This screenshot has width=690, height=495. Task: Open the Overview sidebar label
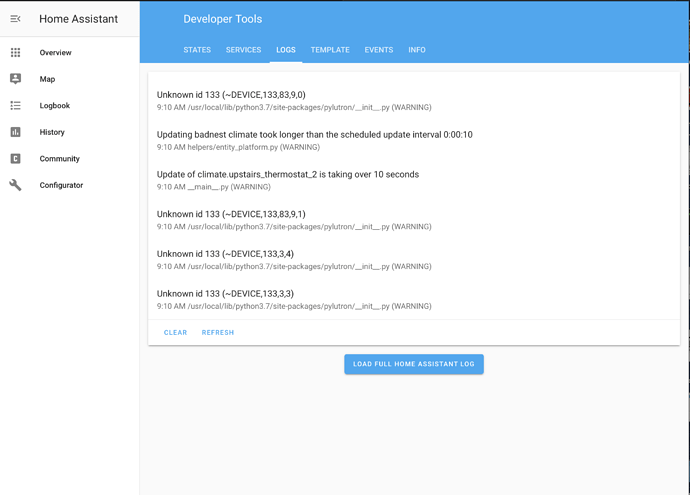(x=55, y=52)
